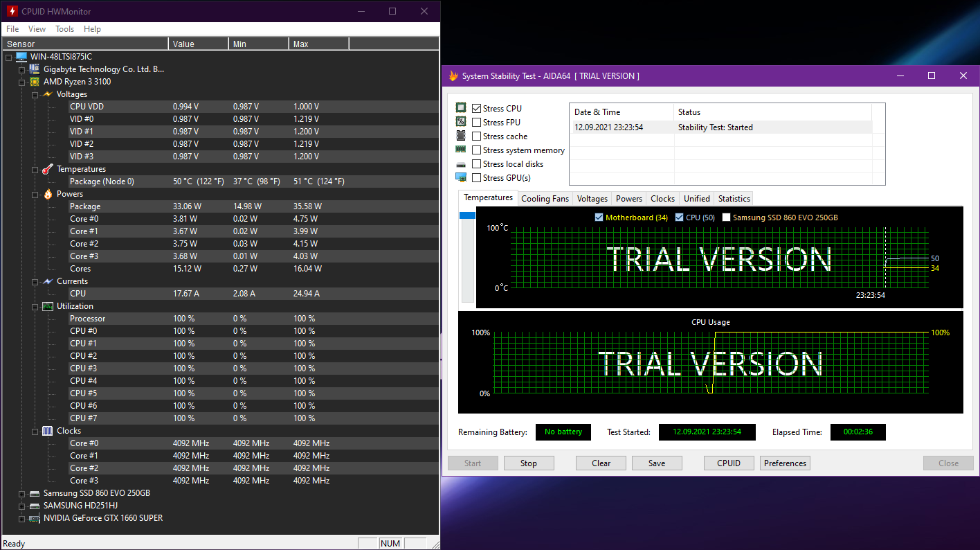980x550 pixels.
Task: Click the AMD Ryzen 3 3100 CPU icon
Action: (x=35, y=82)
